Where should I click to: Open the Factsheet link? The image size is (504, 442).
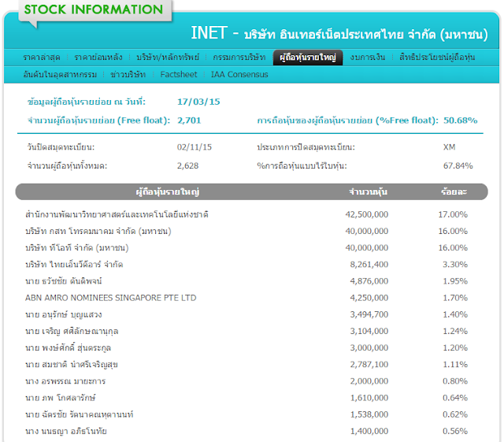(179, 75)
